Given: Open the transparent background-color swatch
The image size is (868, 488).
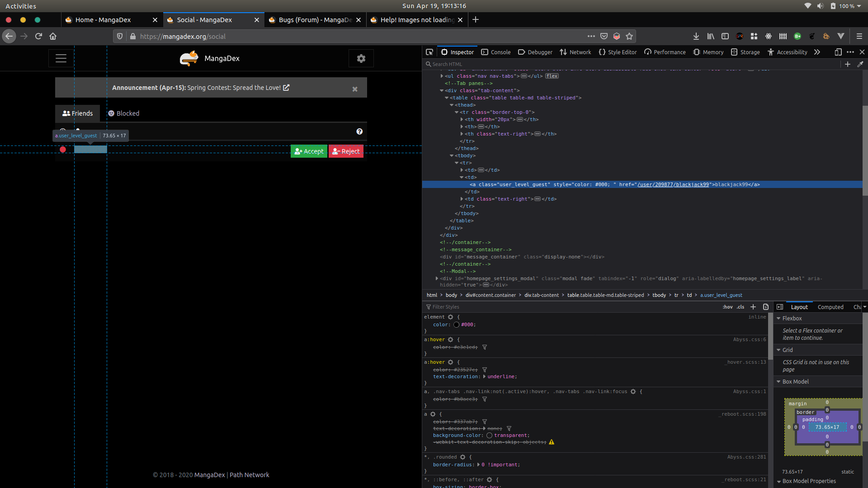Looking at the screenshot, I should pyautogui.click(x=489, y=436).
